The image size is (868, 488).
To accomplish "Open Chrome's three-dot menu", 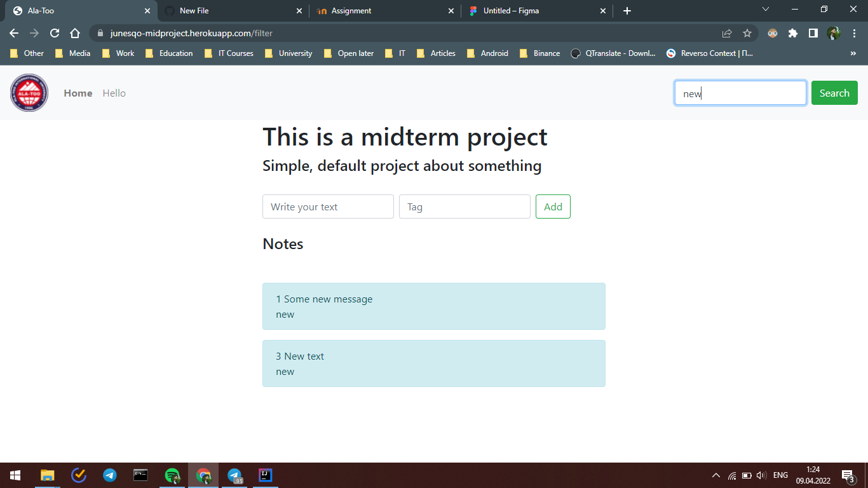I will coord(853,32).
